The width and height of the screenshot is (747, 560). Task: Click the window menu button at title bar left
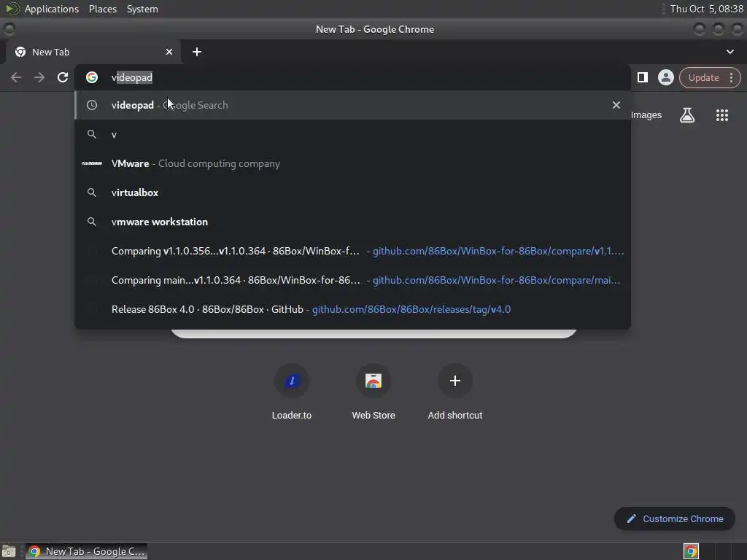point(9,29)
